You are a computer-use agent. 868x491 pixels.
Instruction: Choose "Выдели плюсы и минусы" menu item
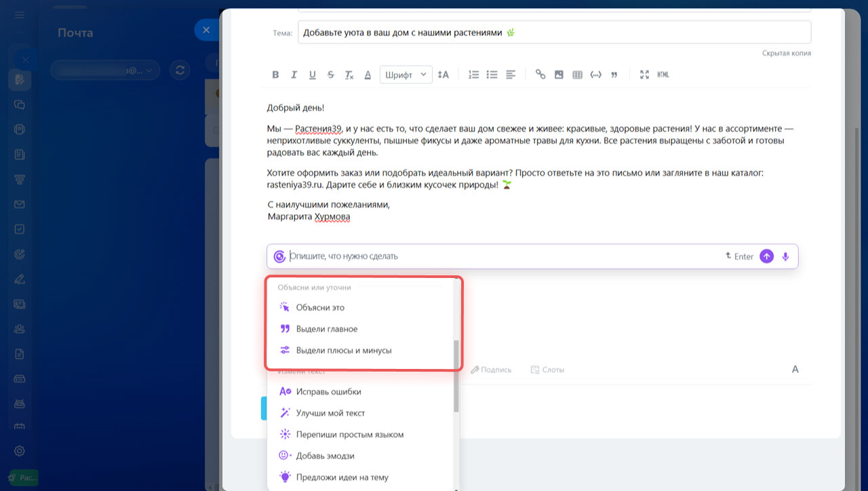pos(361,351)
